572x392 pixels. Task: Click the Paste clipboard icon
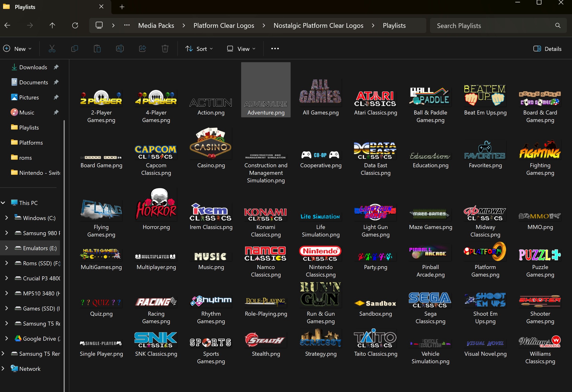click(x=97, y=49)
